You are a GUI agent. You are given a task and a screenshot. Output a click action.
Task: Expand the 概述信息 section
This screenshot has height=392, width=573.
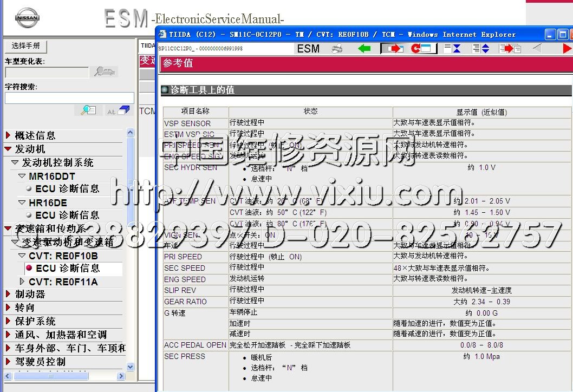pyautogui.click(x=8, y=135)
